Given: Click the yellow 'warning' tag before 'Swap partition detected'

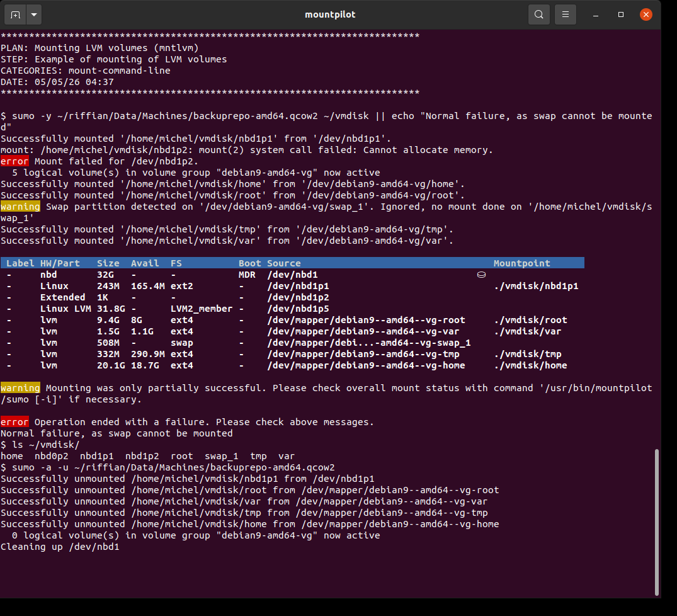Looking at the screenshot, I should click(x=20, y=207).
